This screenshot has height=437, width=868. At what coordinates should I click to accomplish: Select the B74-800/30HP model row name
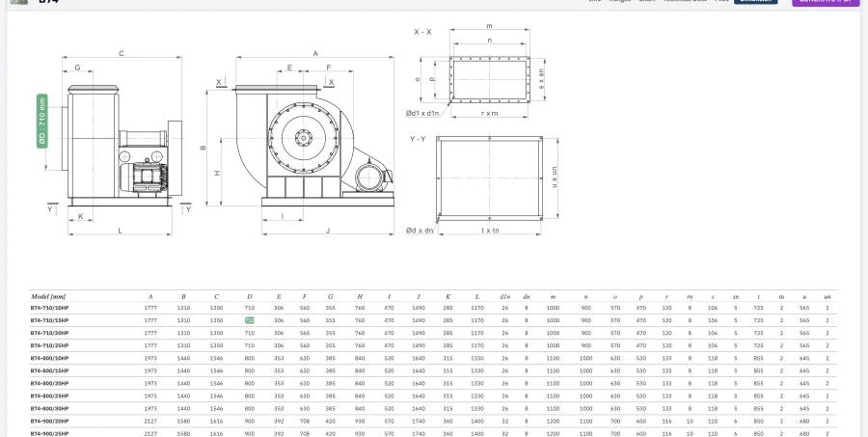tap(49, 409)
